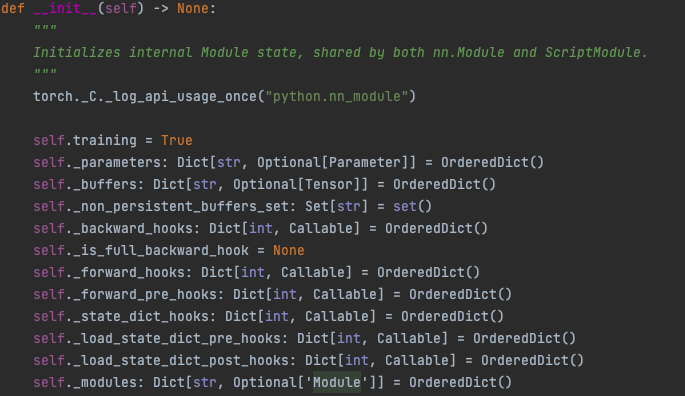Click the _parameters attribute name
This screenshot has height=396, width=685.
[x=117, y=163]
